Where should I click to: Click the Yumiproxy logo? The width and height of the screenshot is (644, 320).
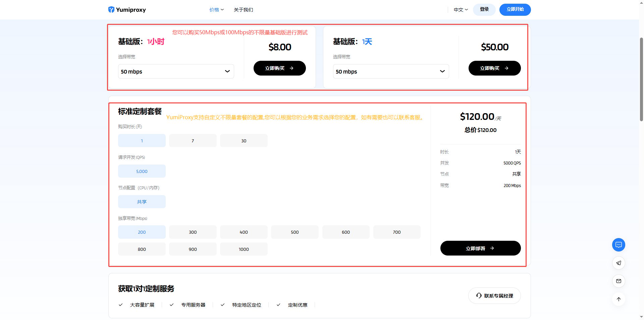click(127, 10)
